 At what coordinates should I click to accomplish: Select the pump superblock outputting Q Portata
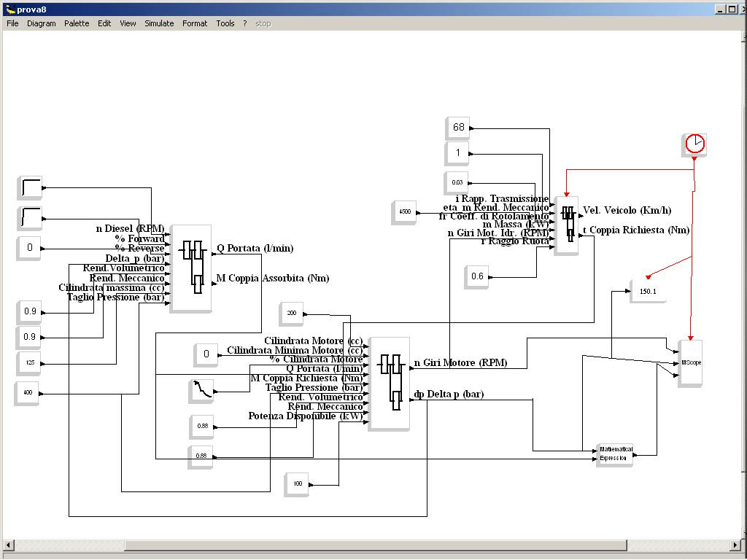click(x=191, y=268)
